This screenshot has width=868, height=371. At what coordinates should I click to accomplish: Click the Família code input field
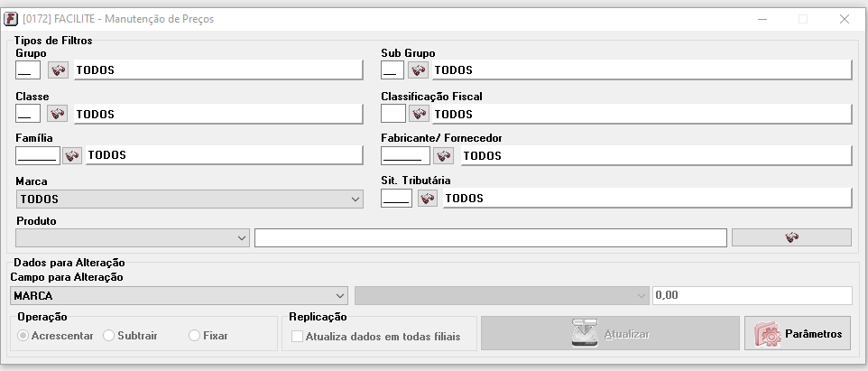38,155
